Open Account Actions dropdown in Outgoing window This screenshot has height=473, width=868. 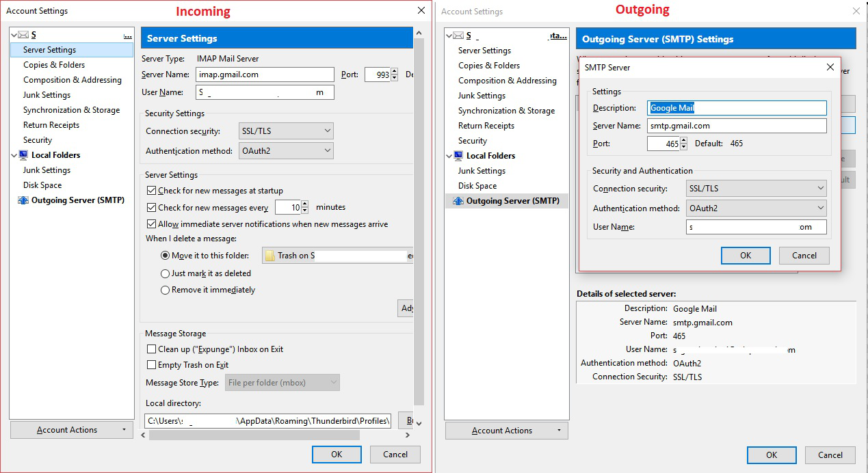click(x=508, y=431)
